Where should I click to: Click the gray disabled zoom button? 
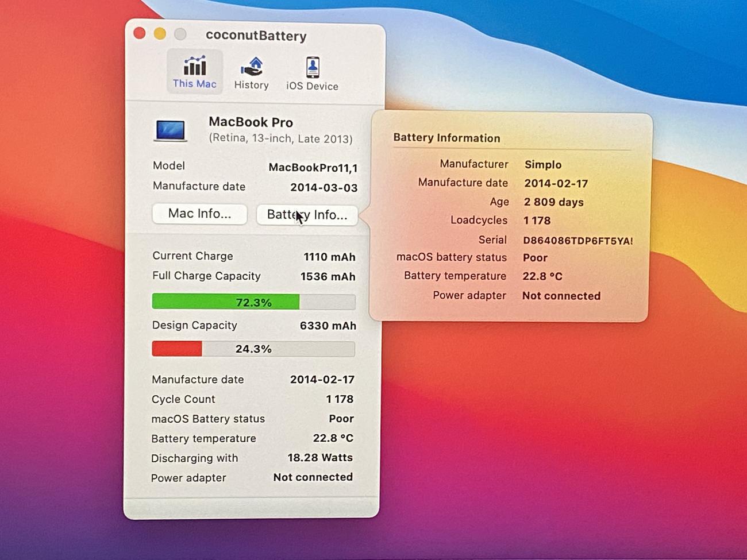click(180, 34)
